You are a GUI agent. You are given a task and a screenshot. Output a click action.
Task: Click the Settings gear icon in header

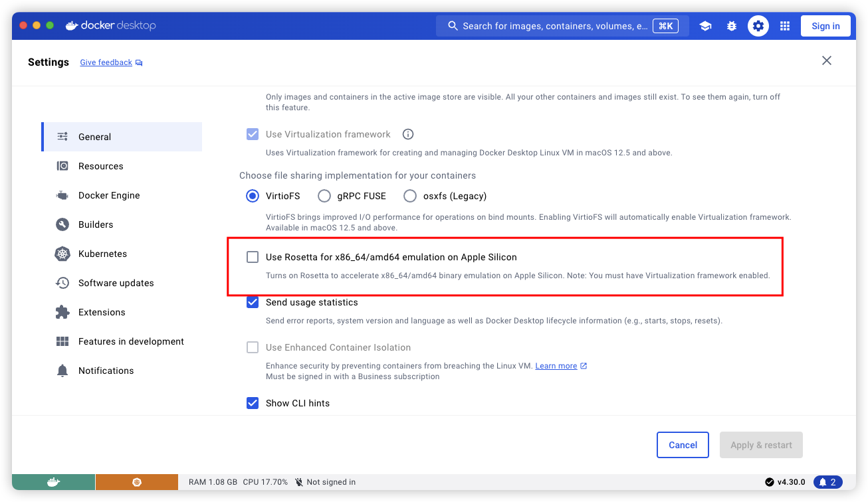[758, 26]
